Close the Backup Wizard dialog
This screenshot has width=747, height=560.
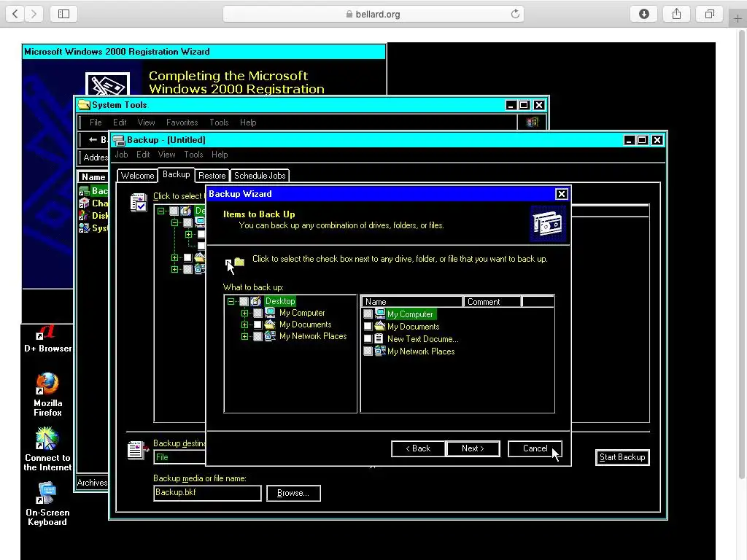point(561,194)
